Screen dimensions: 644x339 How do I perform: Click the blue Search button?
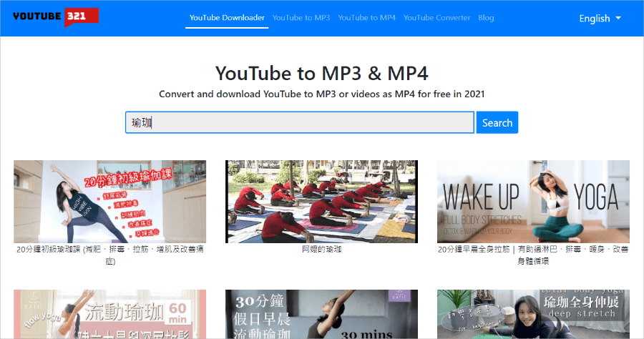click(497, 122)
